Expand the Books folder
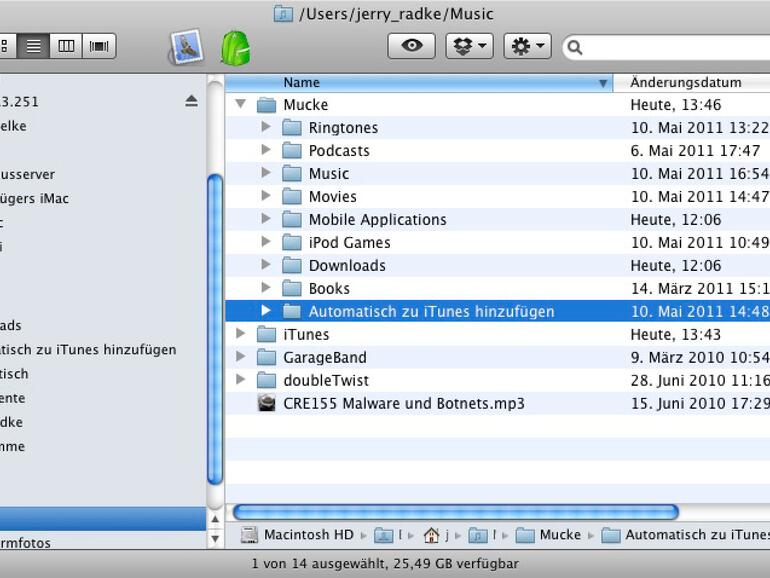 pos(266,288)
